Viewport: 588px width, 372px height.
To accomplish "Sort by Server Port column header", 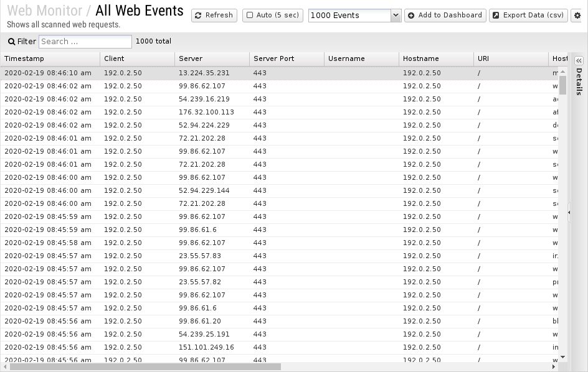I will 287,59.
